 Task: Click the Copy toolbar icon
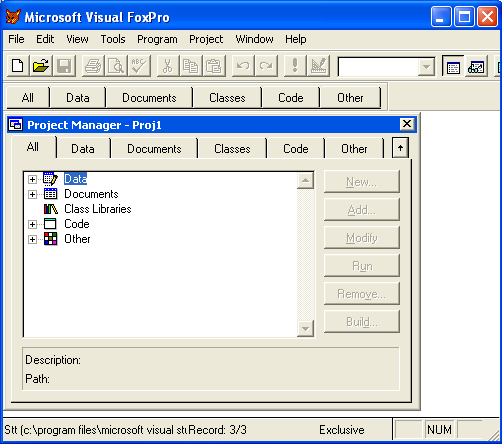[191, 66]
